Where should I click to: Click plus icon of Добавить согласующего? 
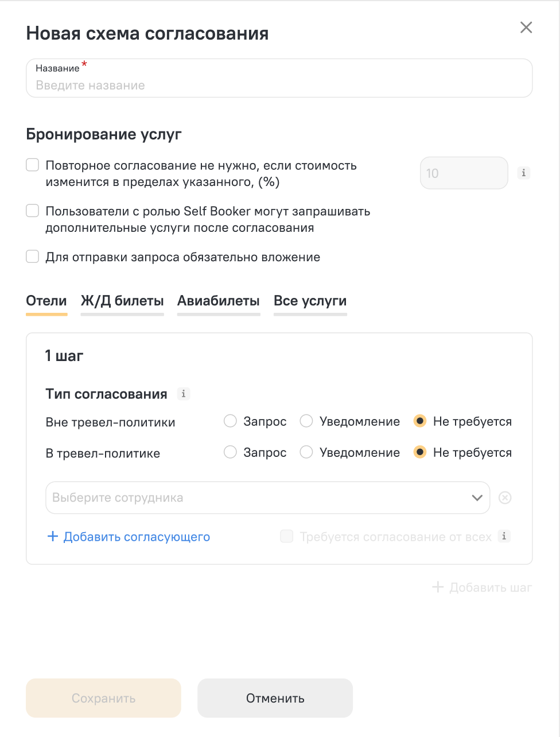[x=53, y=537]
